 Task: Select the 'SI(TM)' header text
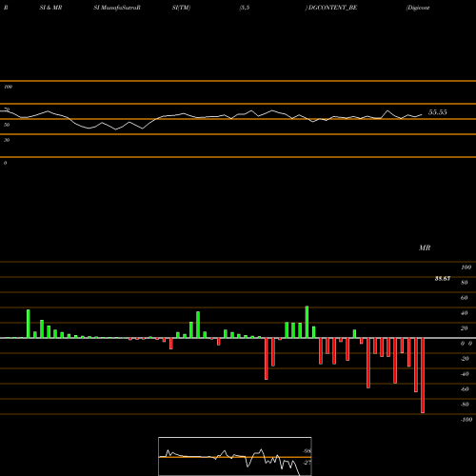click(181, 8)
